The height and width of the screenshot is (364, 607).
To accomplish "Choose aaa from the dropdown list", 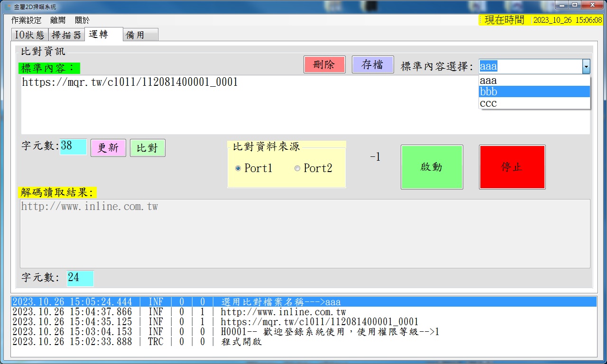I will tap(534, 81).
